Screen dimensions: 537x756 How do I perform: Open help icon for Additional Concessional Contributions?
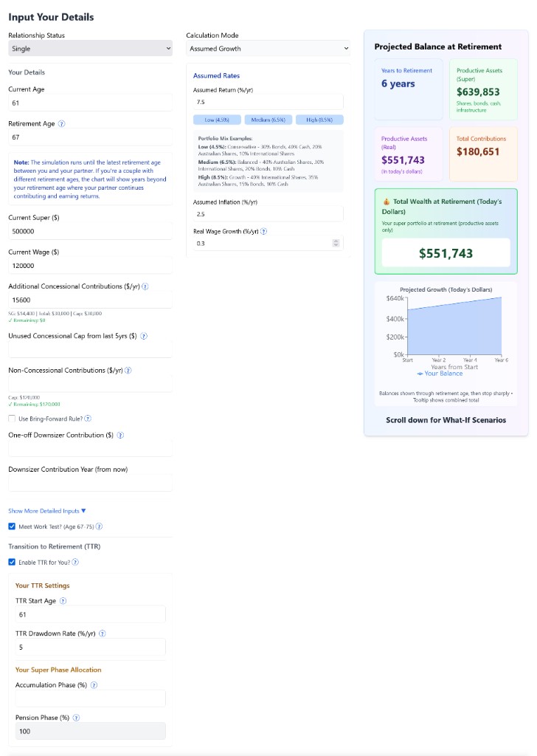pyautogui.click(x=145, y=286)
